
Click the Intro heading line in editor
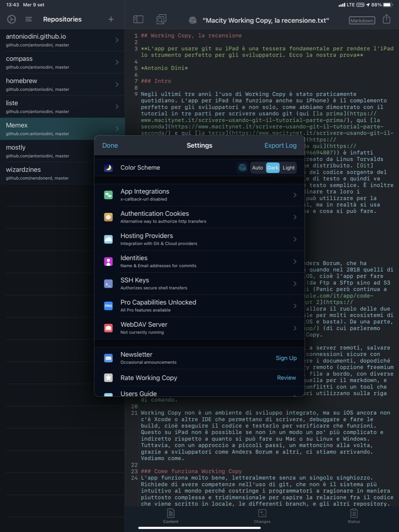tap(156, 81)
